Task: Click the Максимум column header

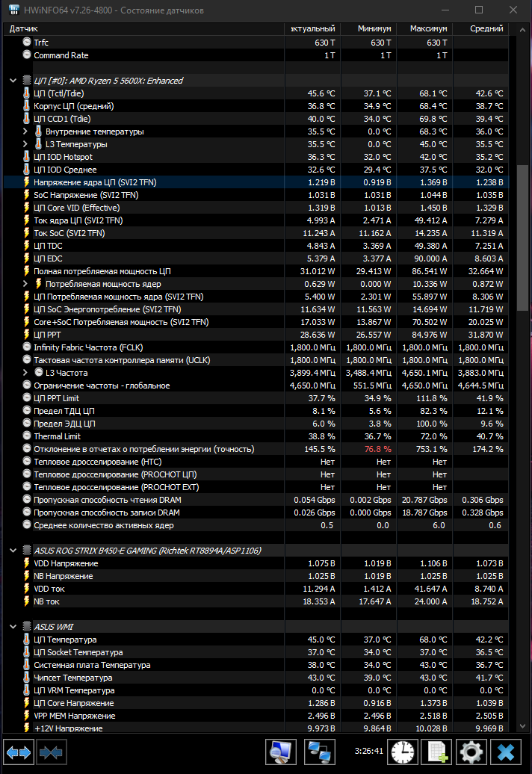Action: 425,28
